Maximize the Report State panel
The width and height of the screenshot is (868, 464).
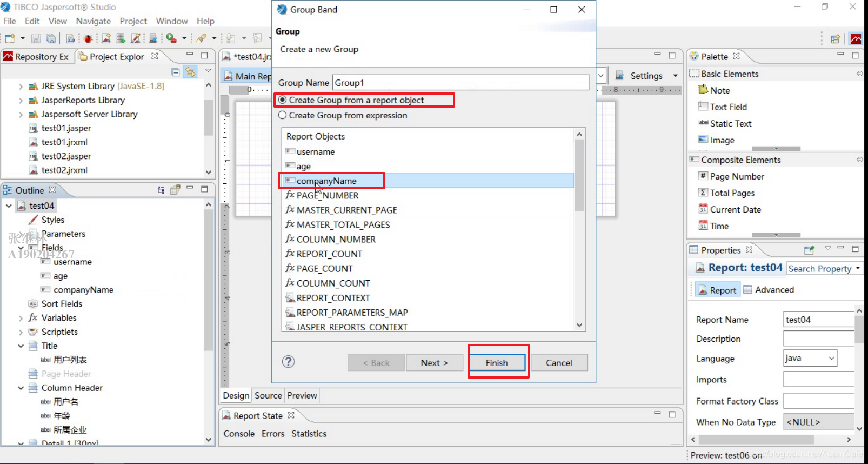pyautogui.click(x=672, y=414)
